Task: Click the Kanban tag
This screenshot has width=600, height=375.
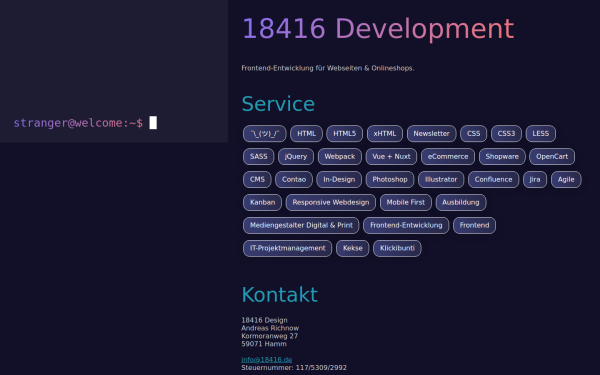Action: click(x=262, y=202)
